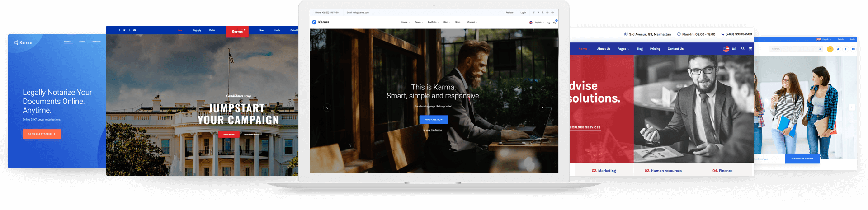Select the 02. Marketing tab
Screen dimensions: 868x210
(x=604, y=171)
